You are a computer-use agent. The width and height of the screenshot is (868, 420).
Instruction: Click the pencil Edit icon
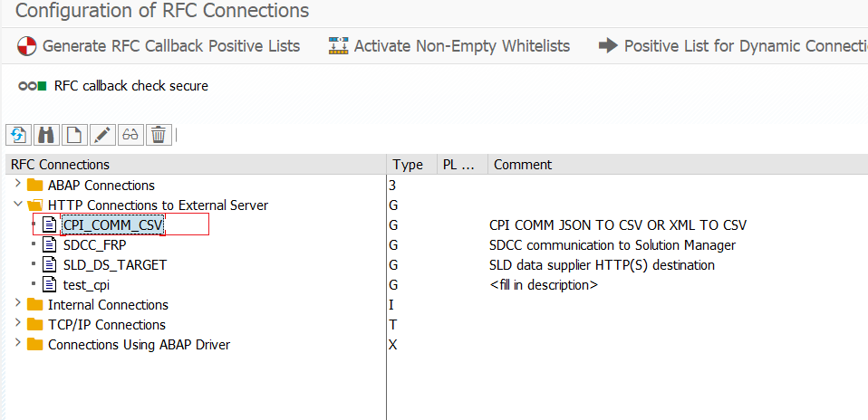pyautogui.click(x=101, y=135)
